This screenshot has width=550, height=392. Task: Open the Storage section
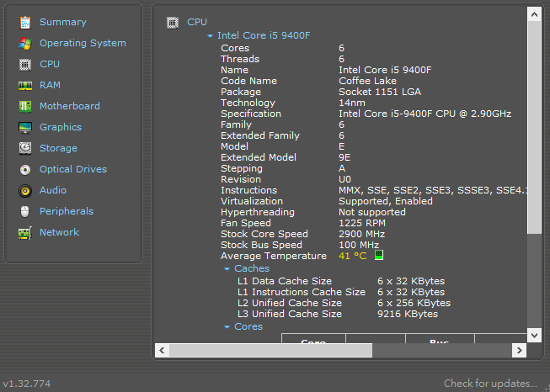pos(58,148)
